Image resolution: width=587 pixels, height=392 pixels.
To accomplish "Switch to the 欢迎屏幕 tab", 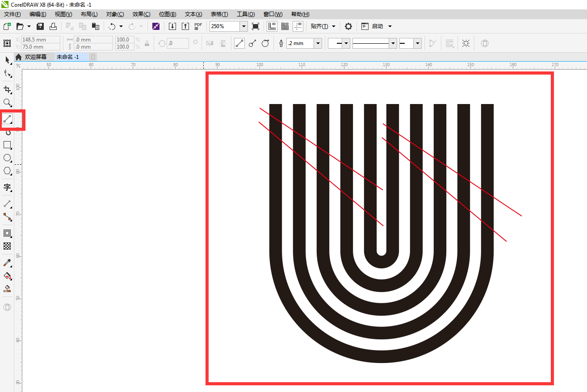I will [35, 57].
